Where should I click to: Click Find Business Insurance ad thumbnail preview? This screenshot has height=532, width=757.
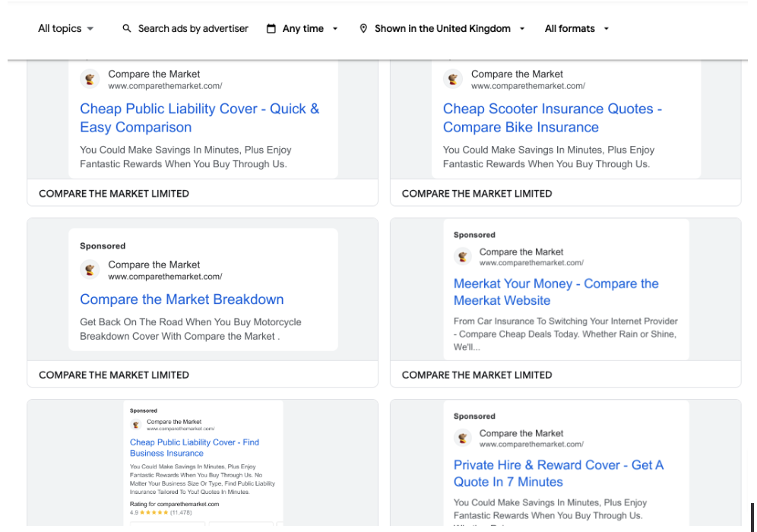click(x=203, y=463)
